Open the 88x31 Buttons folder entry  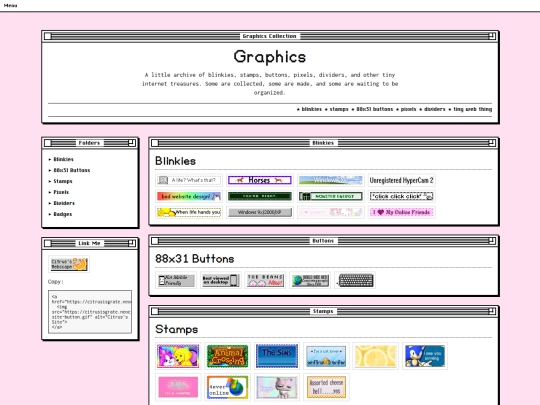[x=72, y=170]
